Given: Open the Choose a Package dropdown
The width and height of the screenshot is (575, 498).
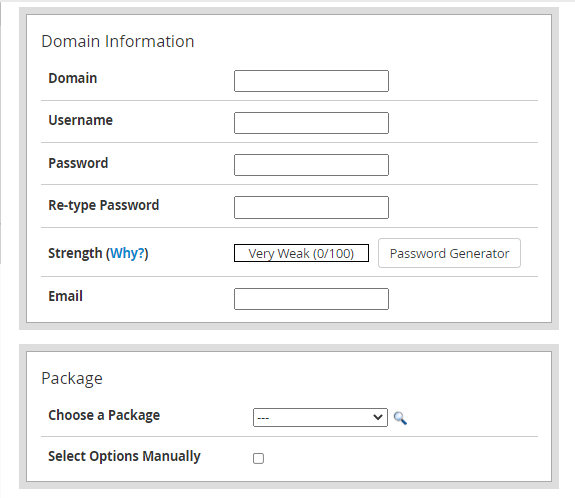Looking at the screenshot, I should [320, 417].
